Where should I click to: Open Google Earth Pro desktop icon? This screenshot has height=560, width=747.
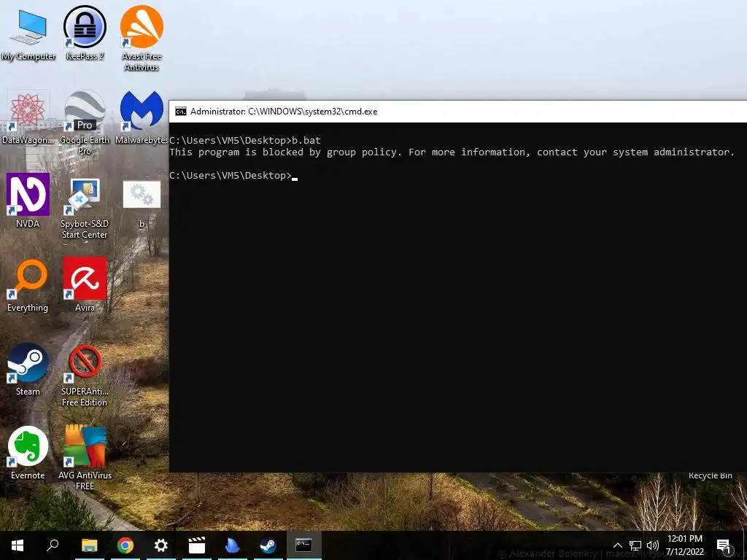(85, 122)
